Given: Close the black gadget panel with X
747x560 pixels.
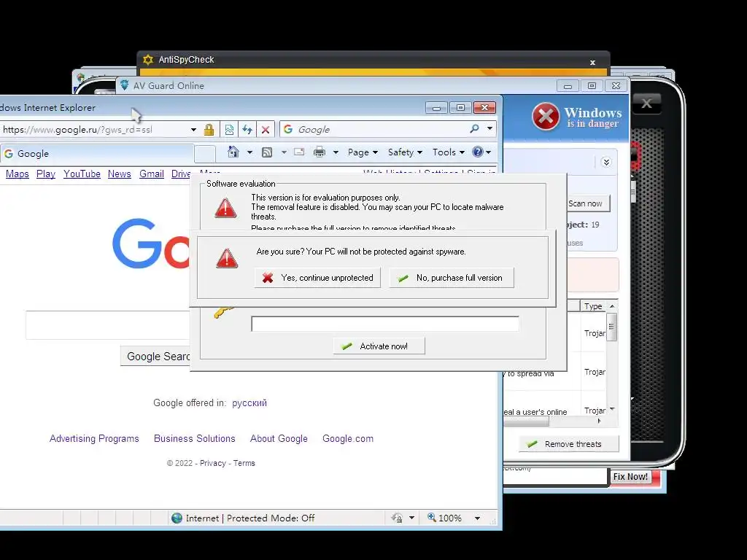Looking at the screenshot, I should click(646, 104).
